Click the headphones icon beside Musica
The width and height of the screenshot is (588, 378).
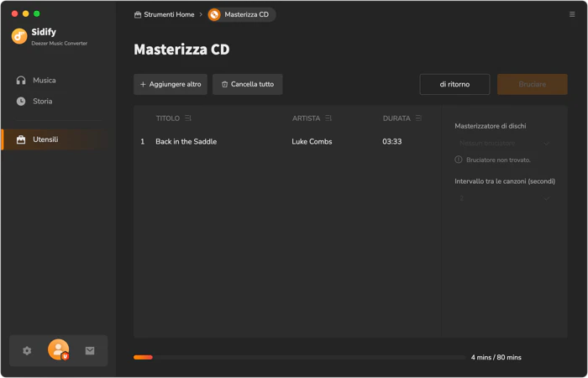coord(21,81)
